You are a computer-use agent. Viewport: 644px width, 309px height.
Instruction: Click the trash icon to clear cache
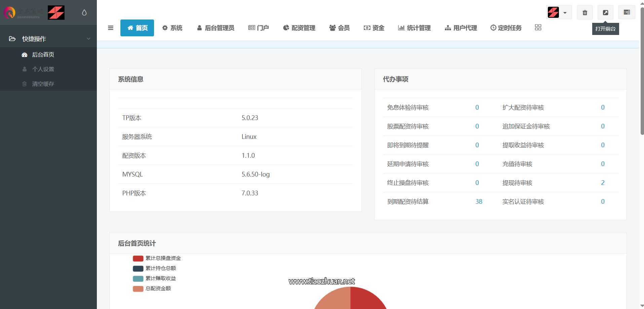[x=585, y=12]
